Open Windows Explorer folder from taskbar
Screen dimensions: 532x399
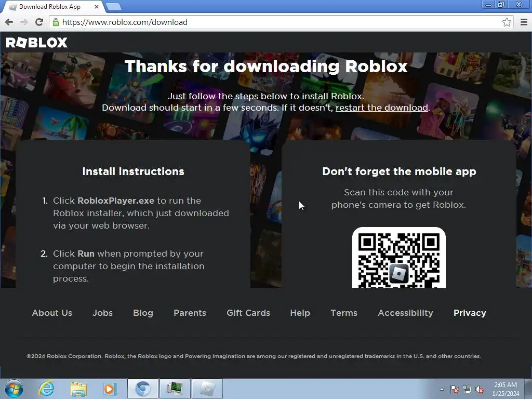point(79,389)
